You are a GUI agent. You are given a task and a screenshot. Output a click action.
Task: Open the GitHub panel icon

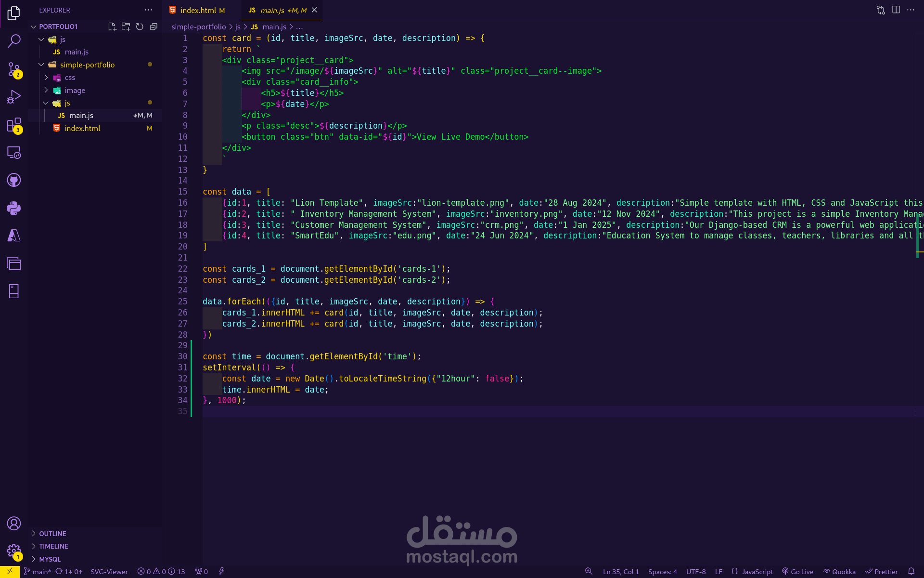click(14, 180)
